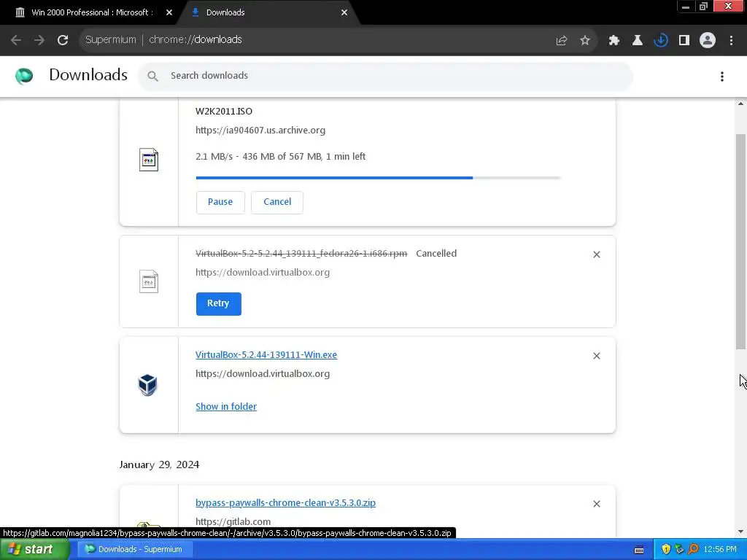The height and width of the screenshot is (560, 747).
Task: Click the network tray icon
Action: 679,550
